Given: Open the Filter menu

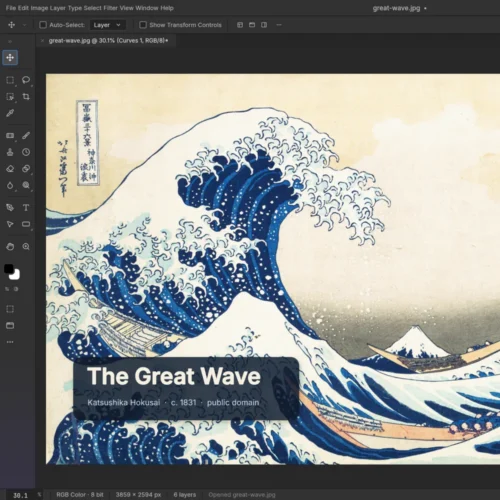Looking at the screenshot, I should coord(111,8).
